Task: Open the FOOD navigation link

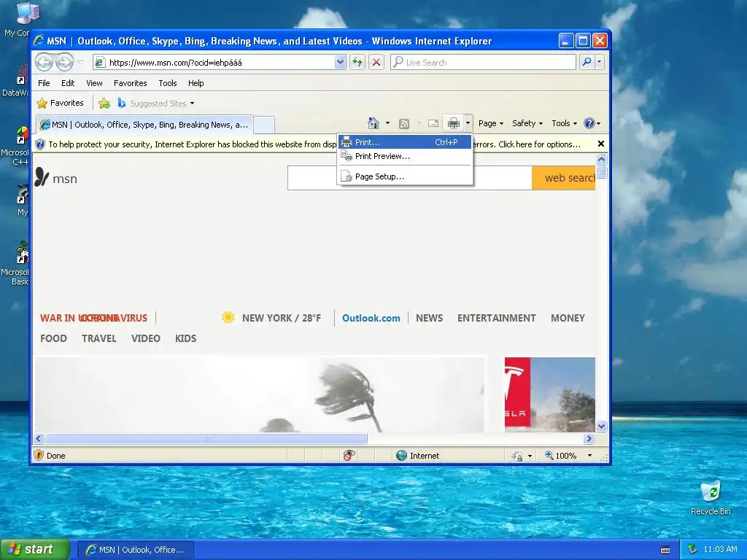Action: pyautogui.click(x=53, y=338)
